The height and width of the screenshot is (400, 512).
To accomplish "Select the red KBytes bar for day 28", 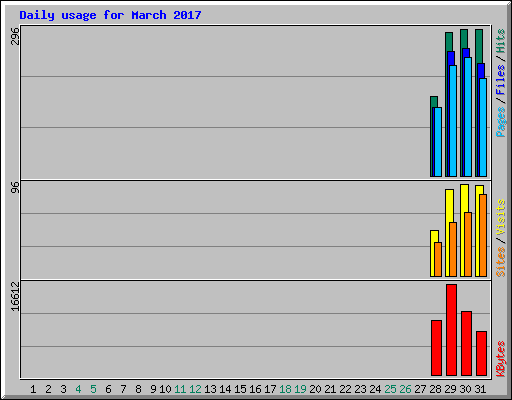I will tap(436, 348).
